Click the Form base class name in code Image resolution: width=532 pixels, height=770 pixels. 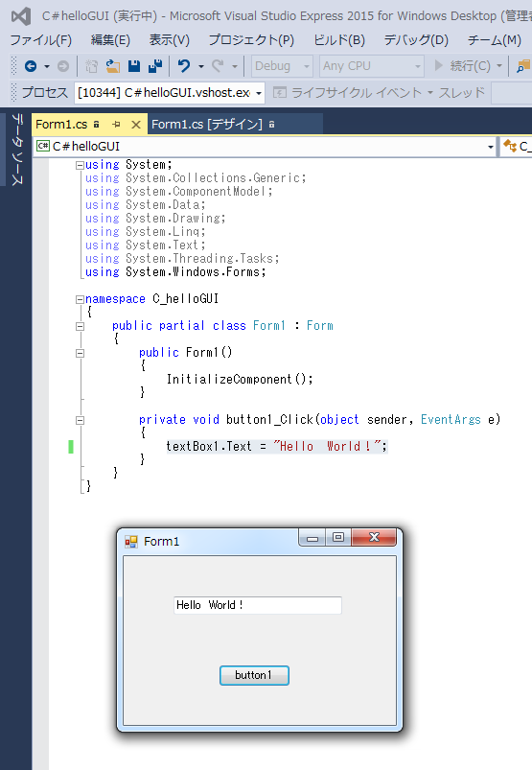point(319,326)
